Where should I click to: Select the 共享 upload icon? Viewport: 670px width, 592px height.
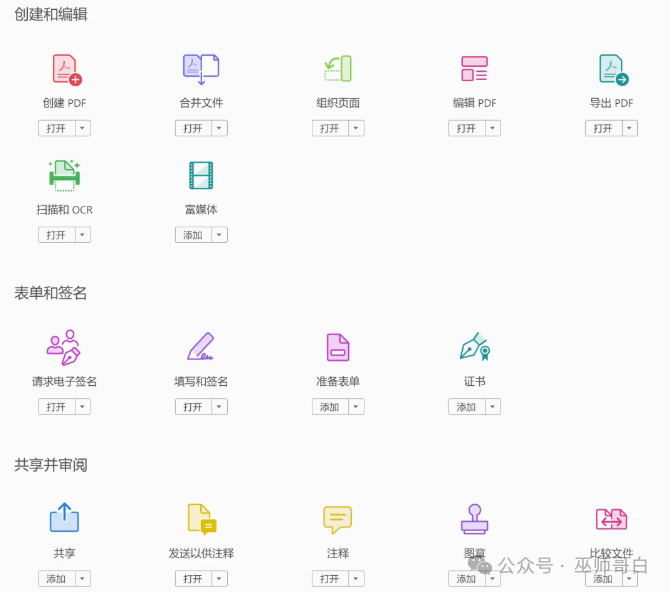[64, 517]
